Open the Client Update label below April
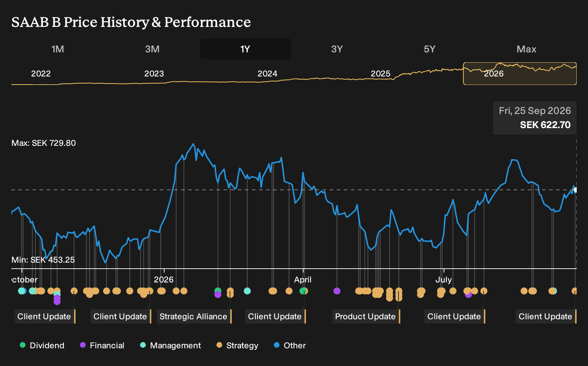Screen dimensions: 588x366 coord(275,316)
